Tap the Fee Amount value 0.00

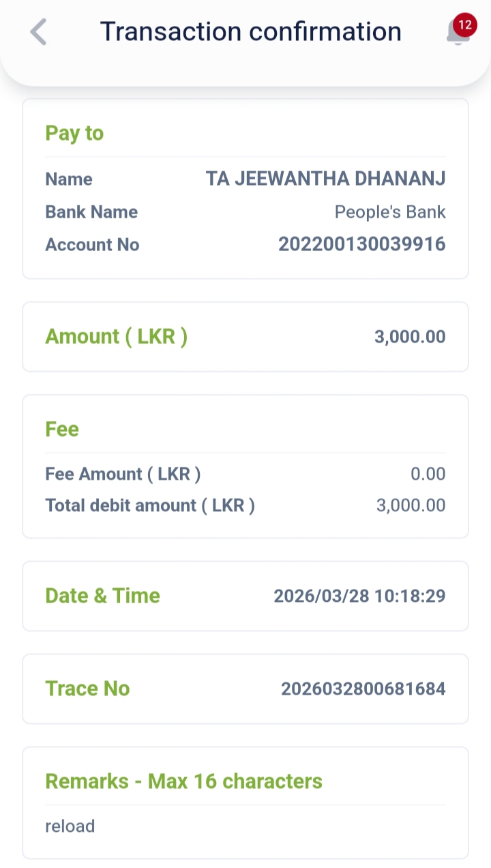(428, 474)
